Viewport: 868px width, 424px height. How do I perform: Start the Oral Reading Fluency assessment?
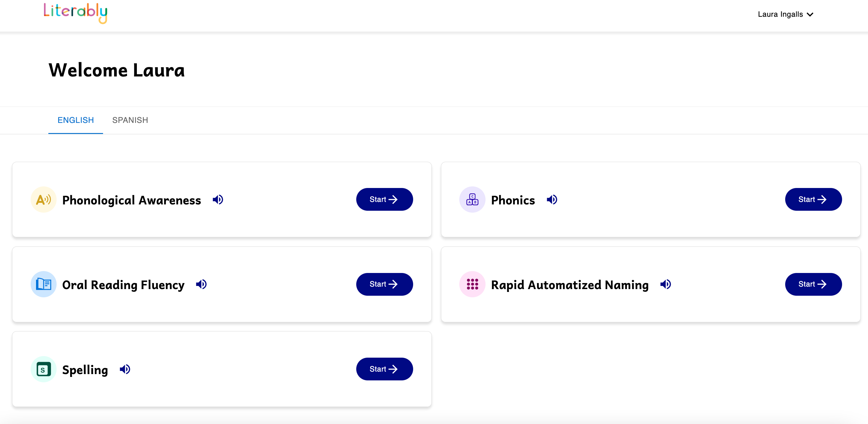pyautogui.click(x=384, y=285)
